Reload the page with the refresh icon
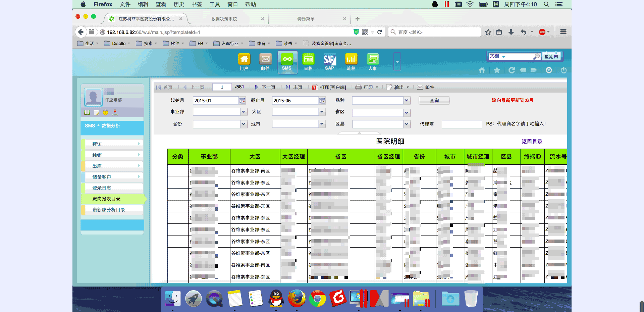The width and height of the screenshot is (644, 312). 380,32
